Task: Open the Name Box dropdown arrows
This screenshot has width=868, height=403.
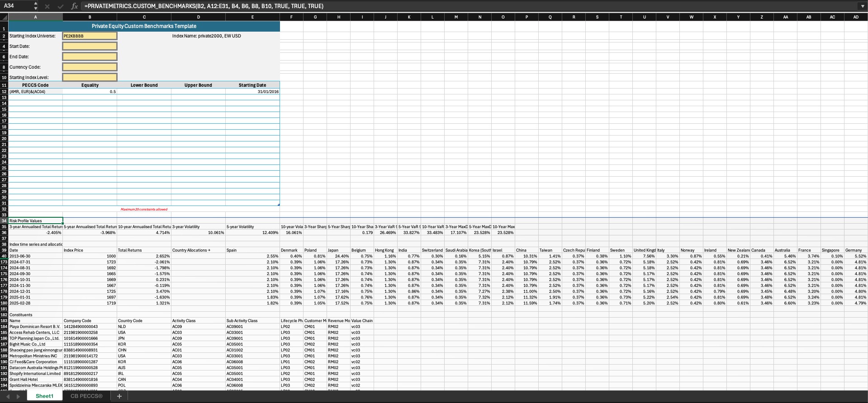Action: [x=36, y=6]
